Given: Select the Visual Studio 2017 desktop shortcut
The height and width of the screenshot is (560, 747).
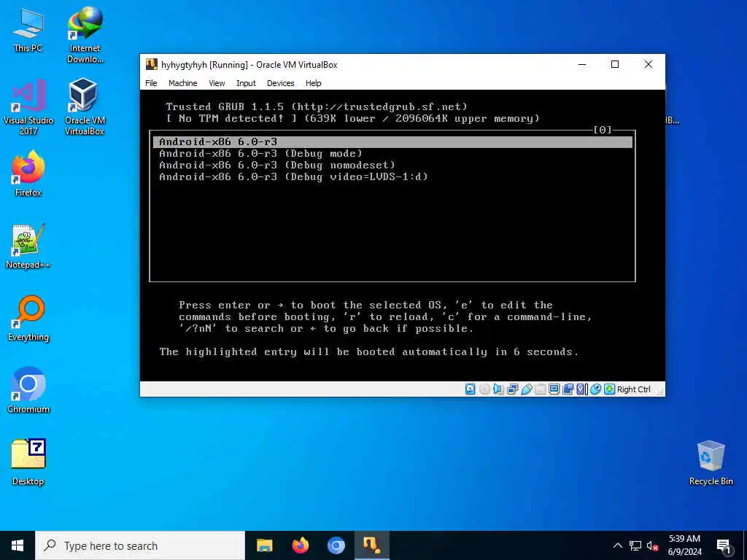Looking at the screenshot, I should [x=28, y=107].
